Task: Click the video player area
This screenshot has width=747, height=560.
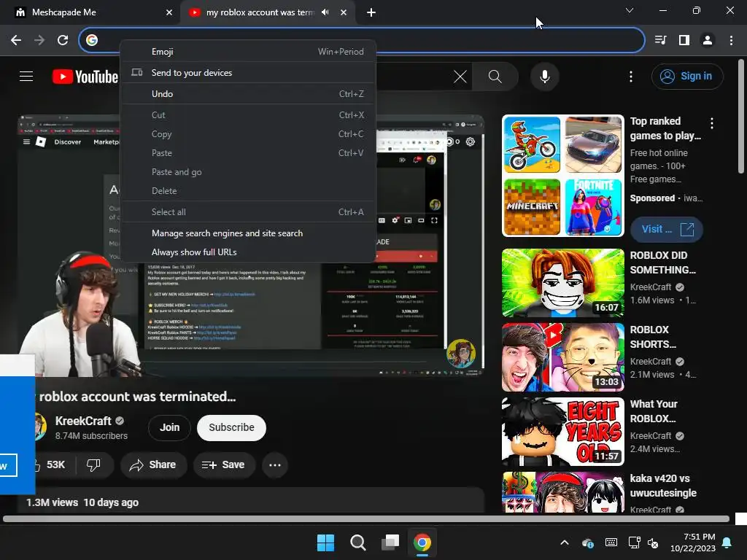Action: (251, 245)
